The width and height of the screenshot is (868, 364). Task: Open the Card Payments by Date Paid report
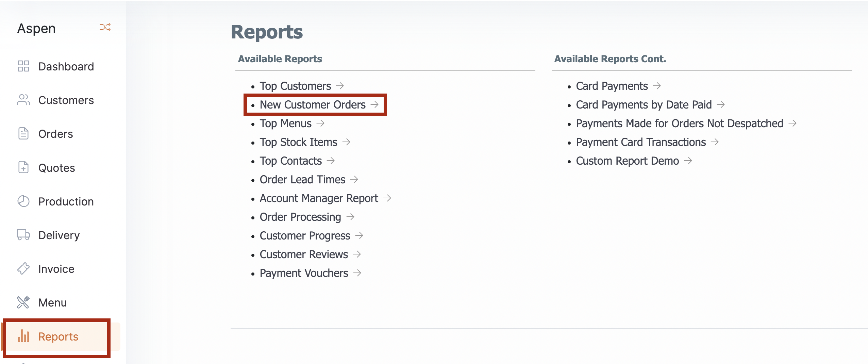(x=650, y=105)
